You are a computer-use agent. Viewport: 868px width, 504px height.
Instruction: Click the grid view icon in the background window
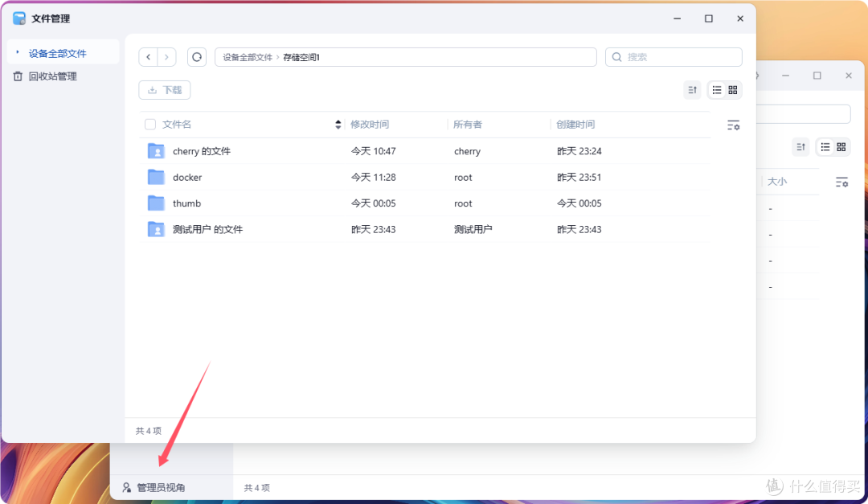(842, 147)
